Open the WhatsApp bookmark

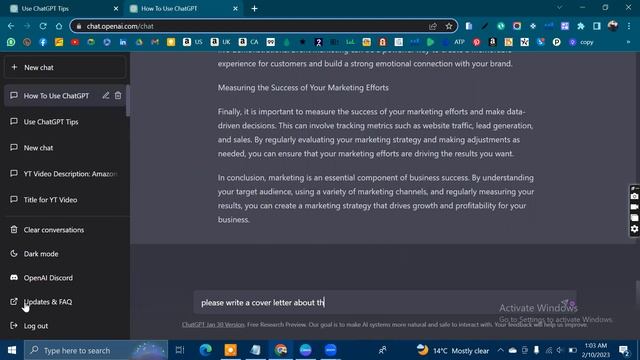[x=11, y=42]
